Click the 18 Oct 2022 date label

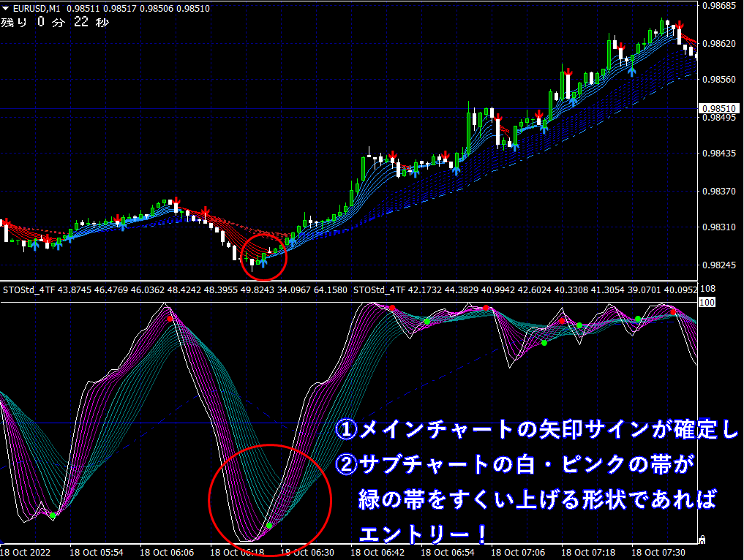pyautogui.click(x=25, y=553)
